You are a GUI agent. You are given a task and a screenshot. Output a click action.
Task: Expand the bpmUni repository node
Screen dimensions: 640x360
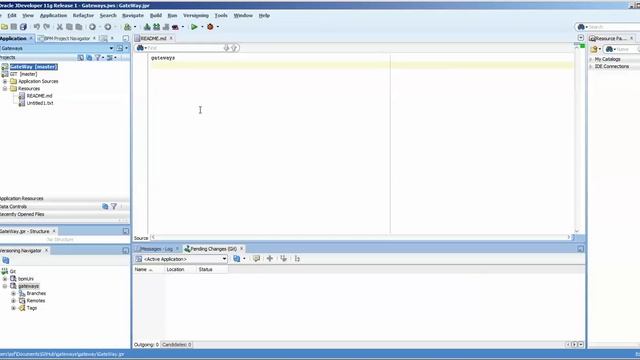5,279
